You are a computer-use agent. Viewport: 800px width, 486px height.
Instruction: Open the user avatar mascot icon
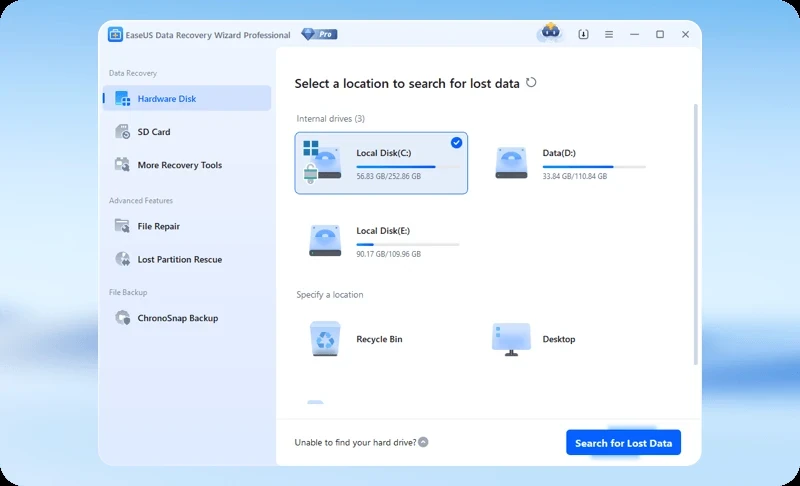[x=550, y=33]
